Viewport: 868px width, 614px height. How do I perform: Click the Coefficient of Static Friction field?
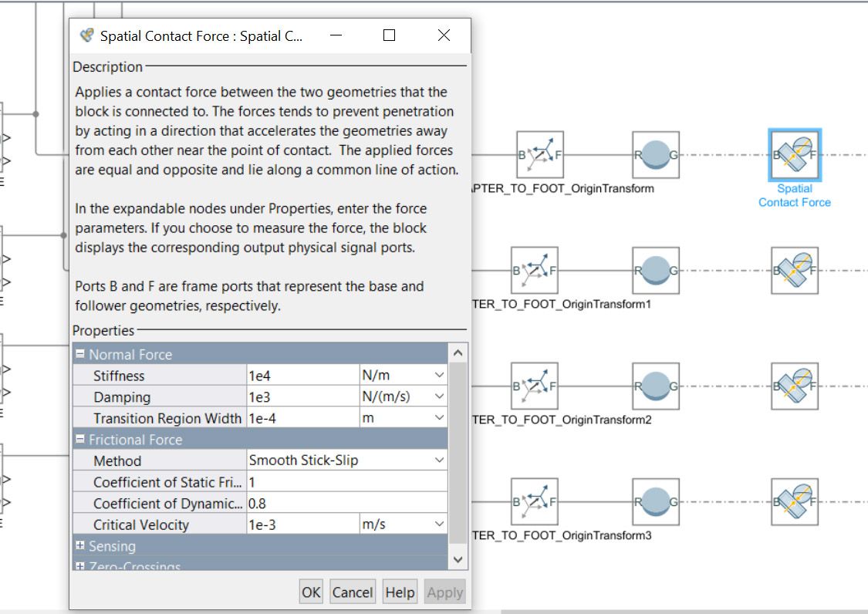click(x=346, y=482)
